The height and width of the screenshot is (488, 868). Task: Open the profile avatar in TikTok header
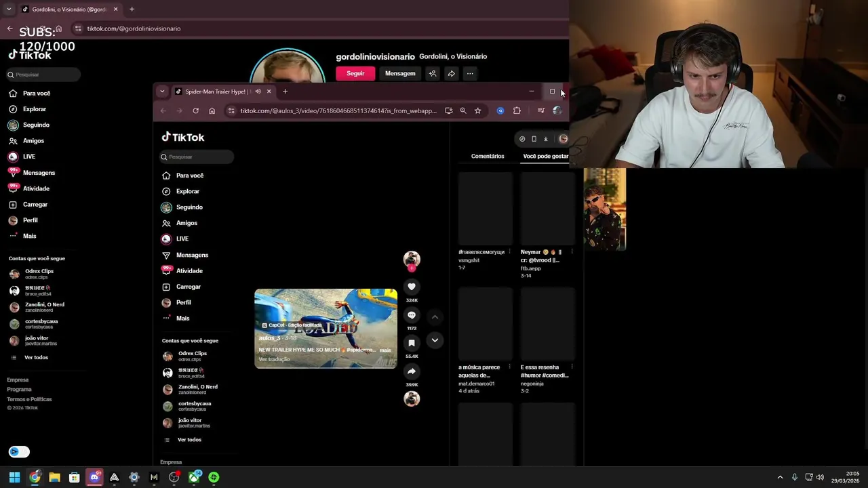(563, 139)
